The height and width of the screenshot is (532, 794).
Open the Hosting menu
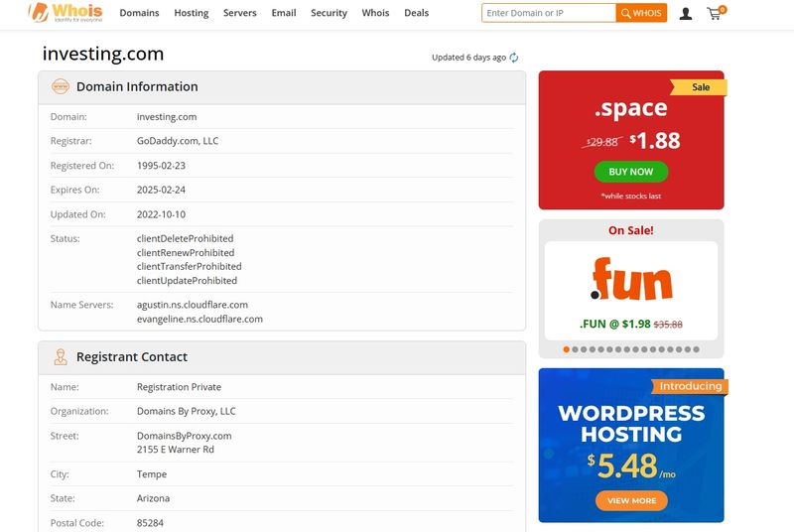coord(192,13)
